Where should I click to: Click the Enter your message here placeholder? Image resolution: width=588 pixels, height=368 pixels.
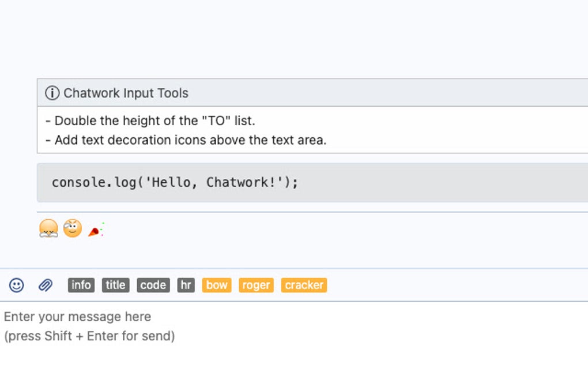point(77,317)
